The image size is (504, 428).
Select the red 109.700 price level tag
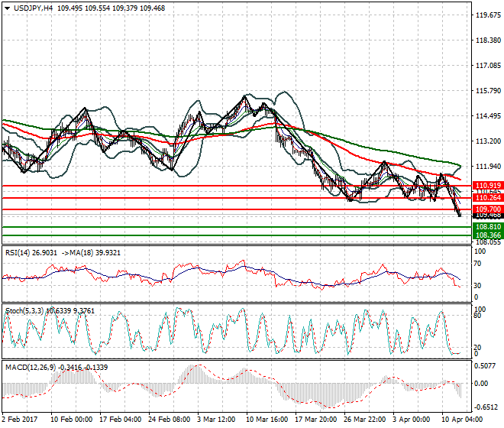pyautogui.click(x=487, y=209)
